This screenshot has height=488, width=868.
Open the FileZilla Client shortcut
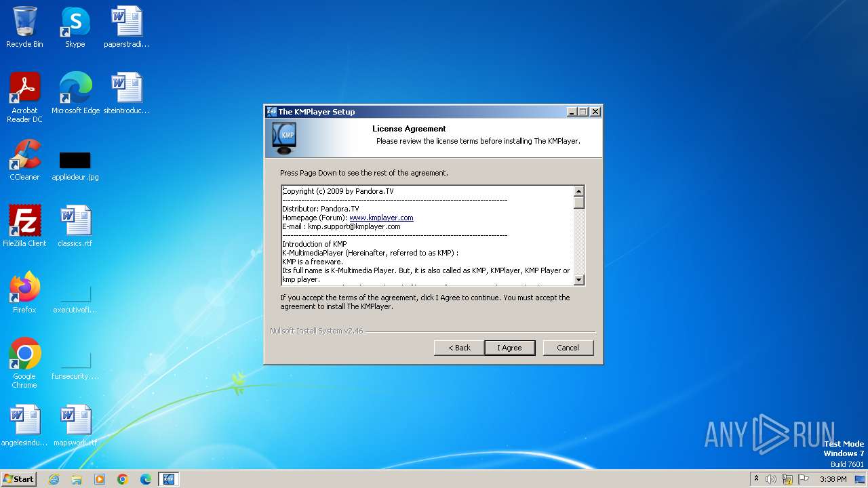pyautogui.click(x=24, y=226)
